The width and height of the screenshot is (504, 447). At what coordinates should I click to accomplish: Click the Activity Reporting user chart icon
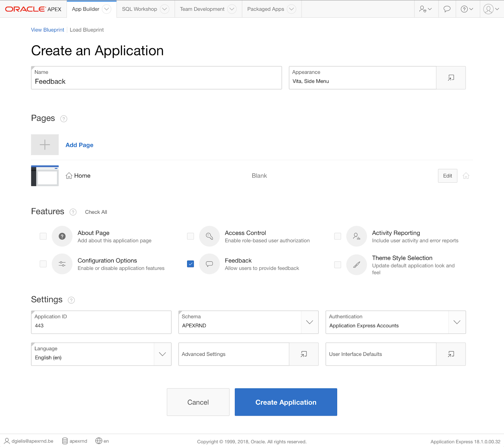point(357,236)
